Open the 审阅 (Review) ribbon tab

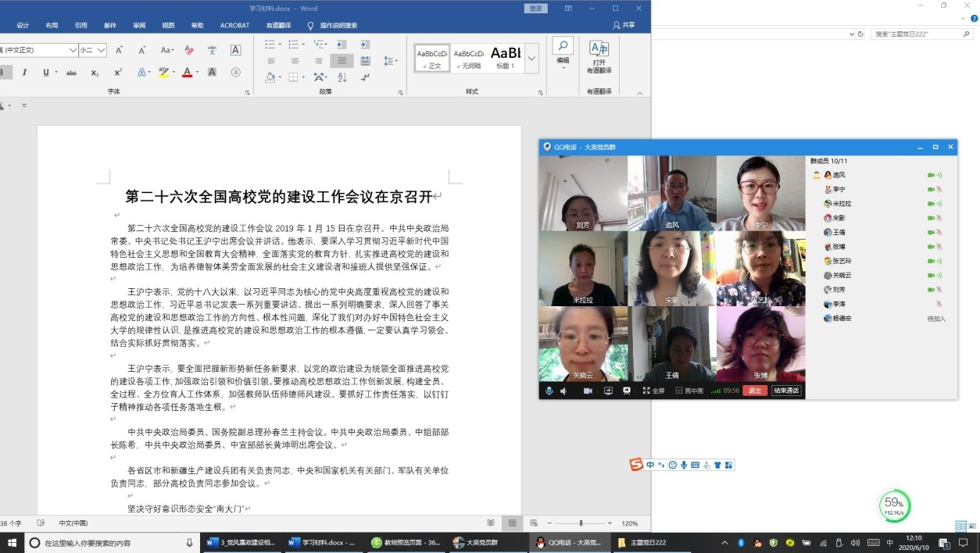coord(139,25)
